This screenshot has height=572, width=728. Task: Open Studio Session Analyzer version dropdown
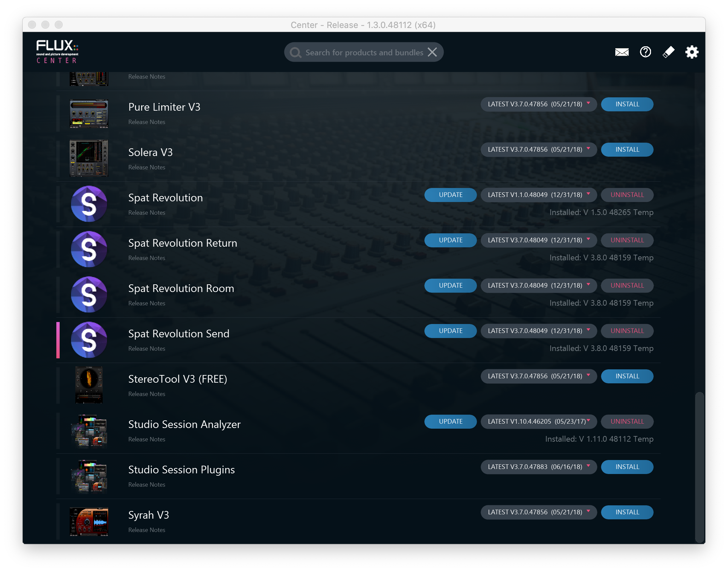point(538,422)
